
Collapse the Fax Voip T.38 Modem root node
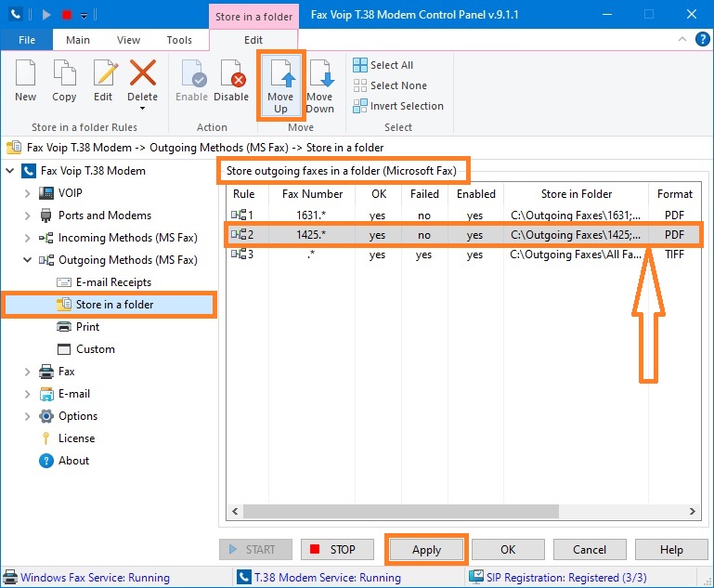10,171
